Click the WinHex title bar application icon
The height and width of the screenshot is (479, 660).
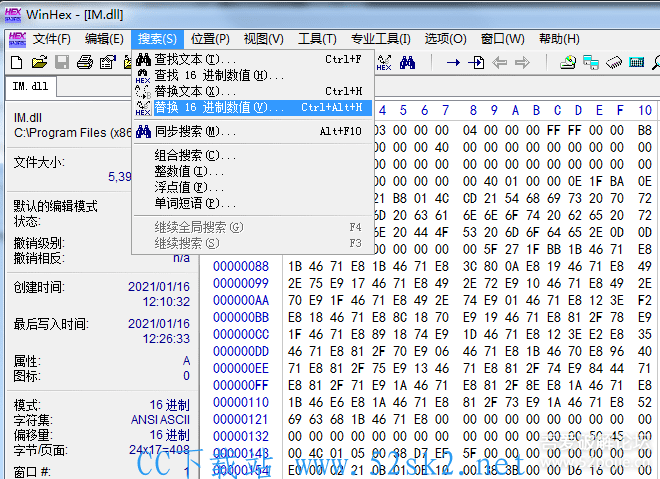click(x=13, y=14)
